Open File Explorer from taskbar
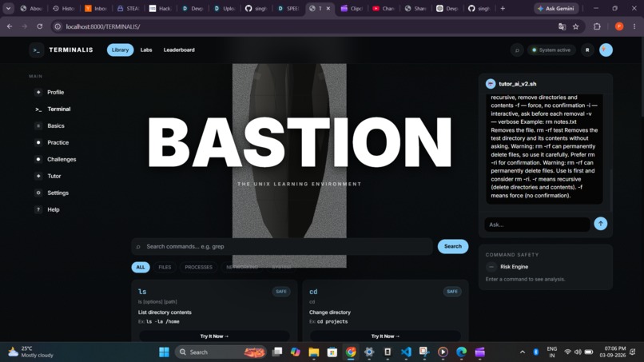The height and width of the screenshot is (362, 644). click(314, 352)
